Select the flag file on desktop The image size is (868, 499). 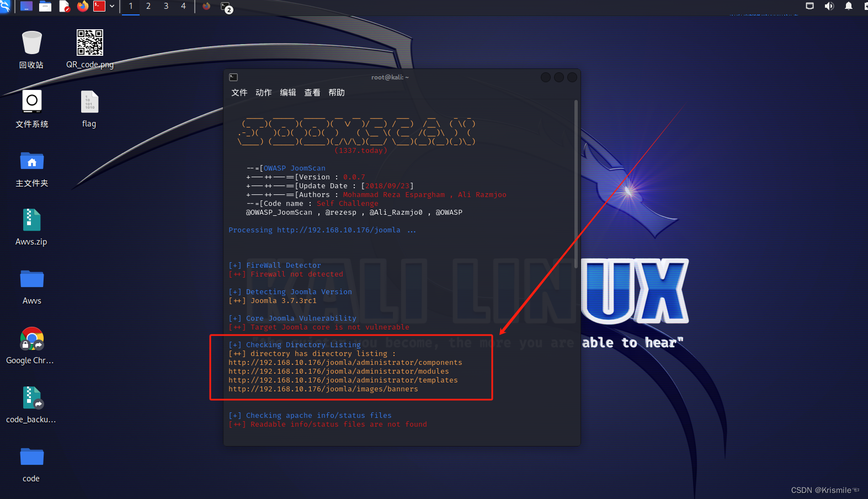tap(89, 109)
